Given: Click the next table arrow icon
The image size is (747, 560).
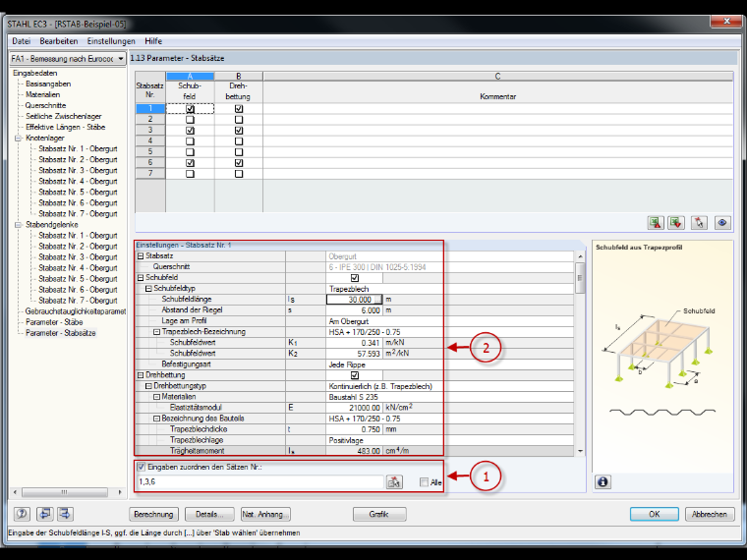Looking at the screenshot, I should coord(65,514).
